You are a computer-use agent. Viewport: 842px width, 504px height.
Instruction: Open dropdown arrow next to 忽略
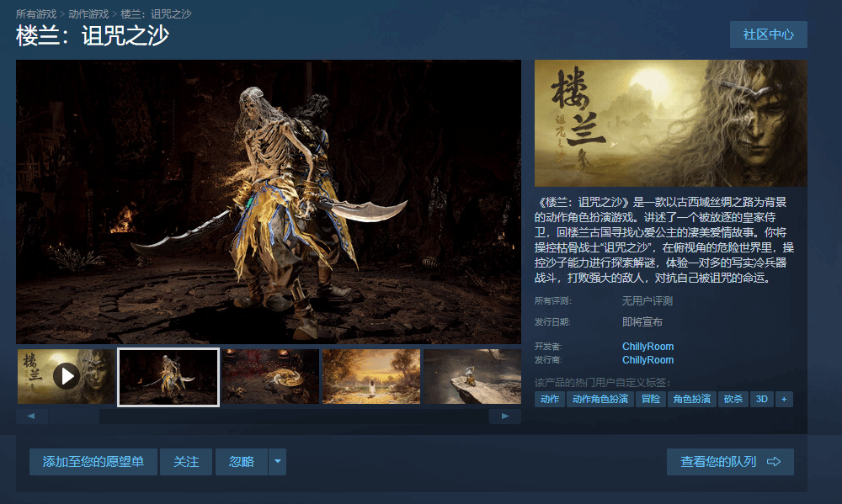tap(277, 462)
